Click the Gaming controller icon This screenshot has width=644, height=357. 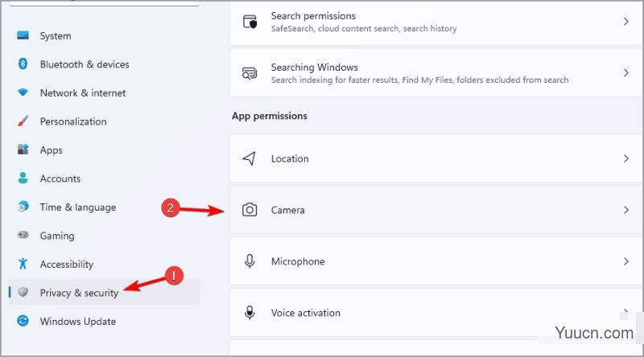(x=23, y=235)
